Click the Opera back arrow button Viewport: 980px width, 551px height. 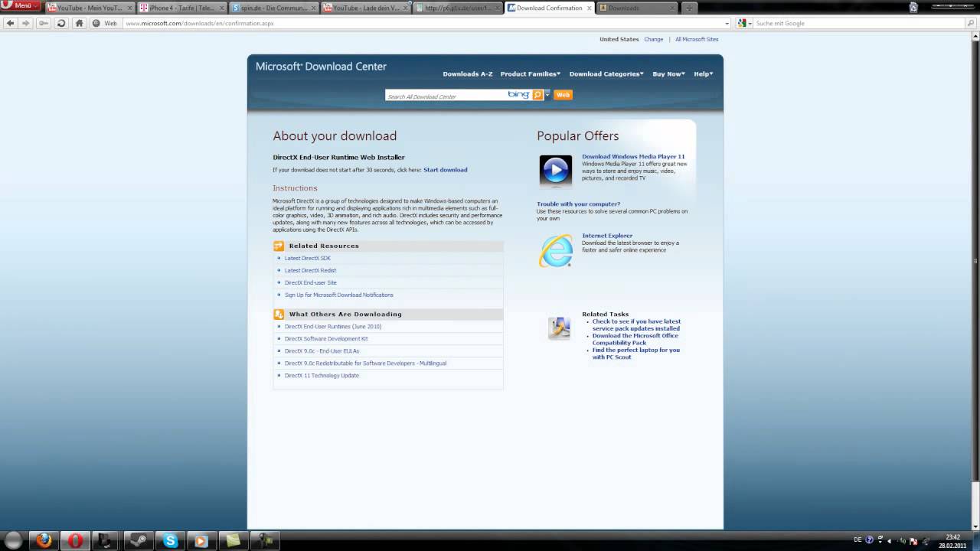click(10, 23)
